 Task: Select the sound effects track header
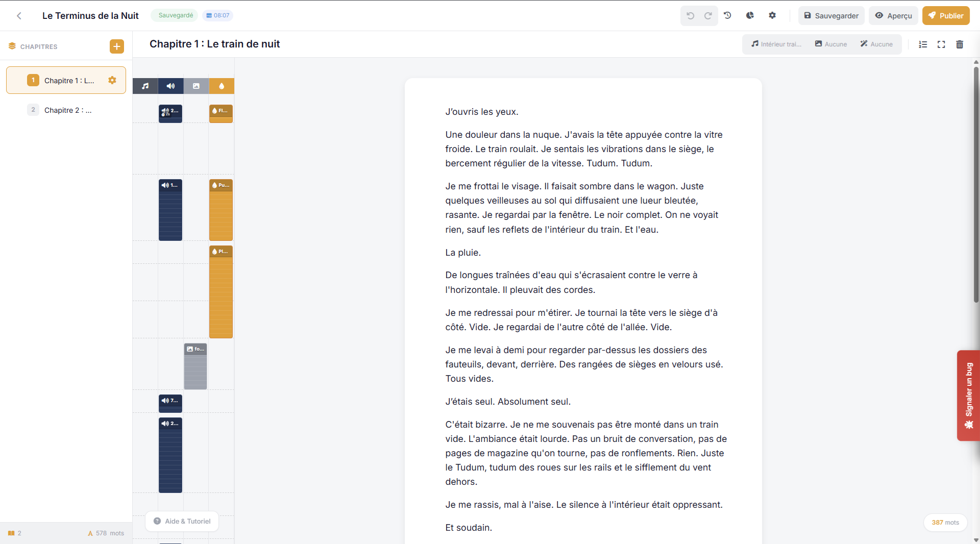coord(170,86)
